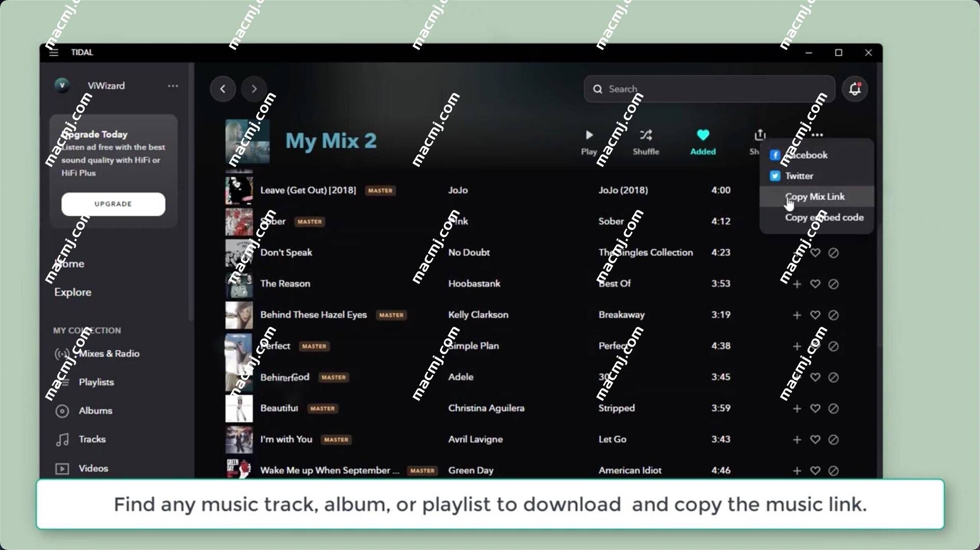Favorite Wake Me up When September heart

[815, 471]
